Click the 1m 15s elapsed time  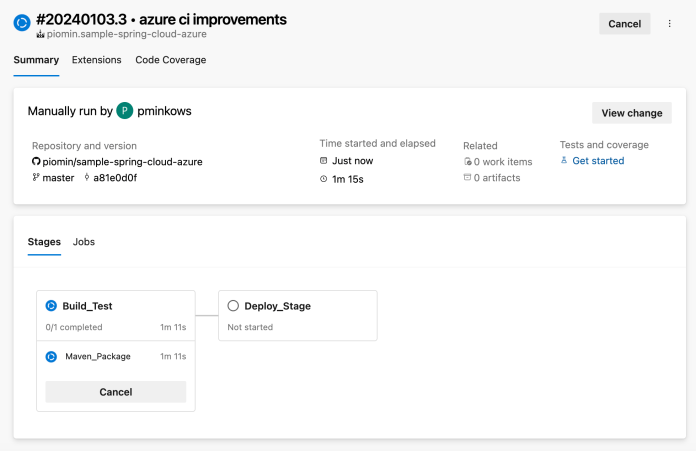pyautogui.click(x=348, y=179)
